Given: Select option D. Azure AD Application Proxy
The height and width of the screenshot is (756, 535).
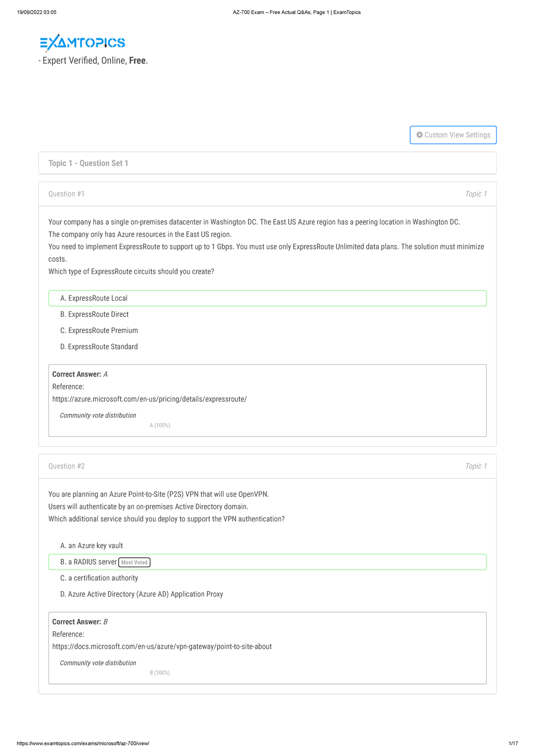Looking at the screenshot, I should pyautogui.click(x=141, y=594).
